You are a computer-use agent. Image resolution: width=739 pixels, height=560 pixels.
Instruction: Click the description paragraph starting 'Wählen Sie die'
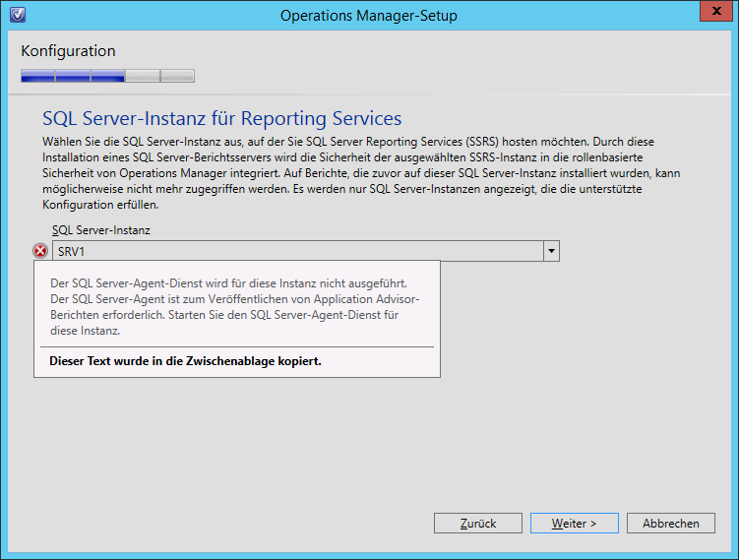point(361,173)
